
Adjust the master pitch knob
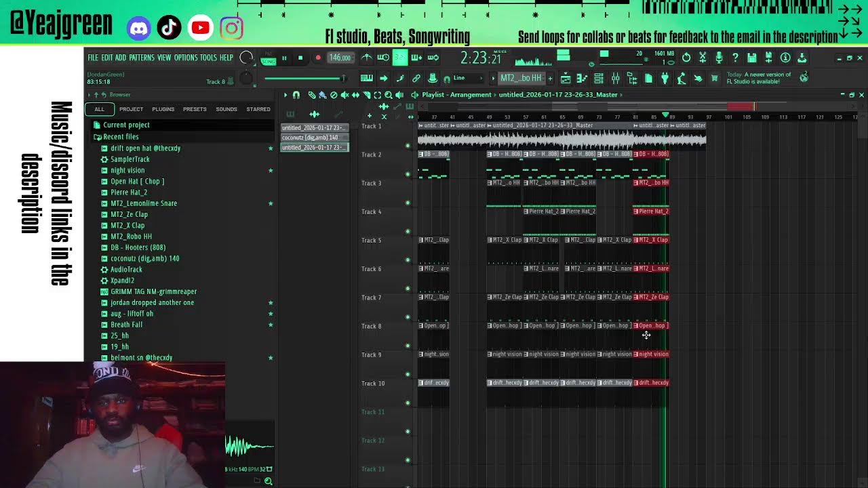pyautogui.click(x=246, y=79)
